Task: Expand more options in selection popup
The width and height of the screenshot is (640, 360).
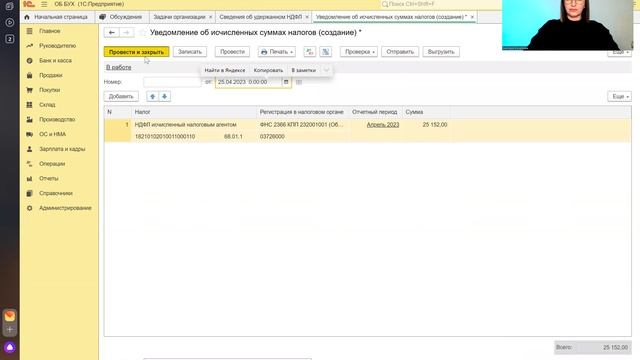Action: click(x=326, y=70)
